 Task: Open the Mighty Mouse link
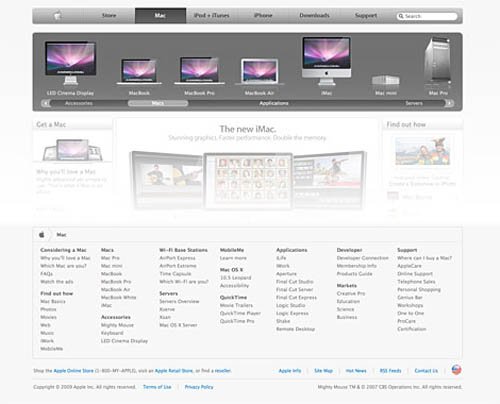tap(117, 325)
